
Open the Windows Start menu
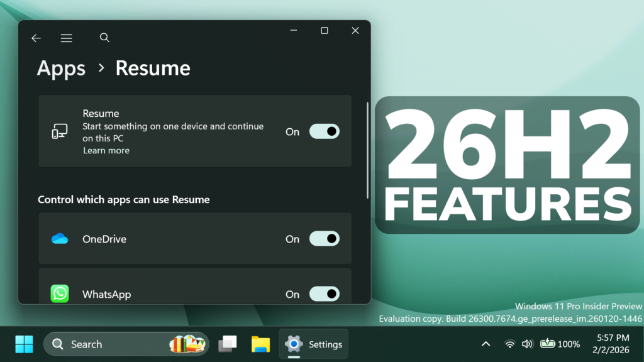click(24, 344)
